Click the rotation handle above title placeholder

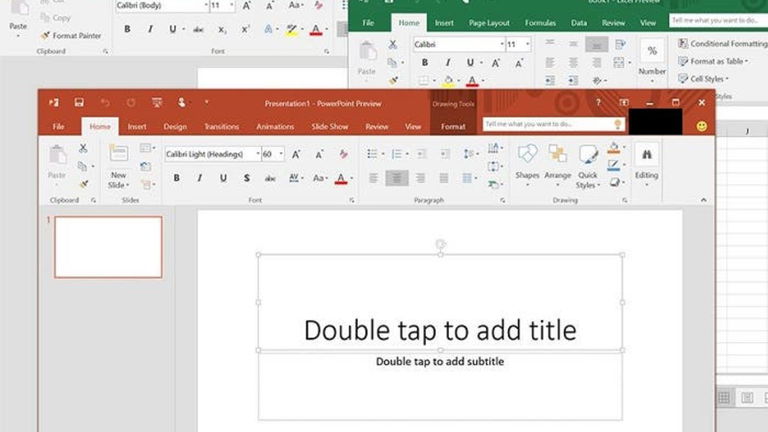pos(440,243)
